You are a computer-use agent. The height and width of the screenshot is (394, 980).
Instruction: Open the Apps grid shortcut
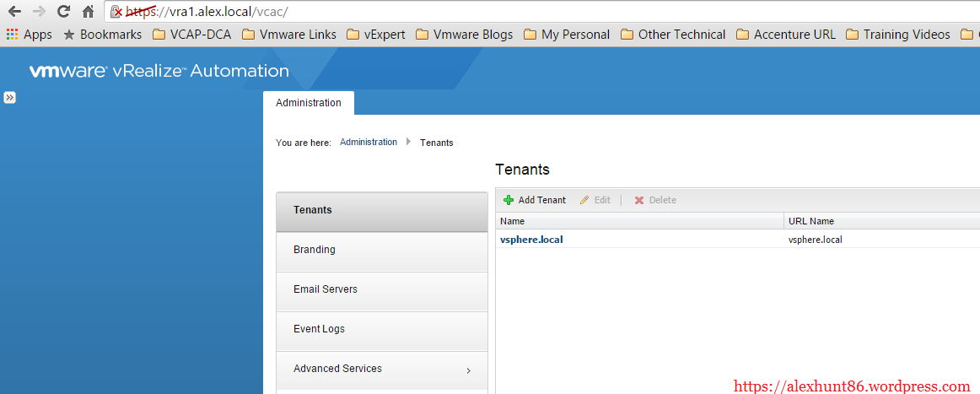[29, 35]
